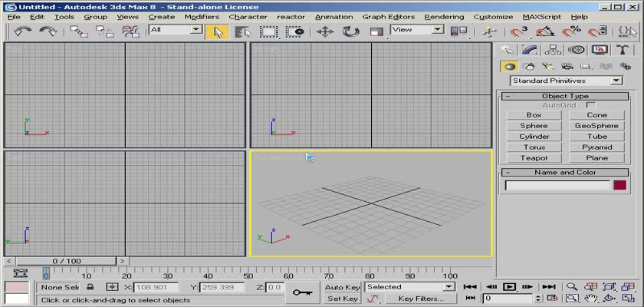644x307 pixels.
Task: Toggle Geometry category in Create panel
Action: click(509, 66)
